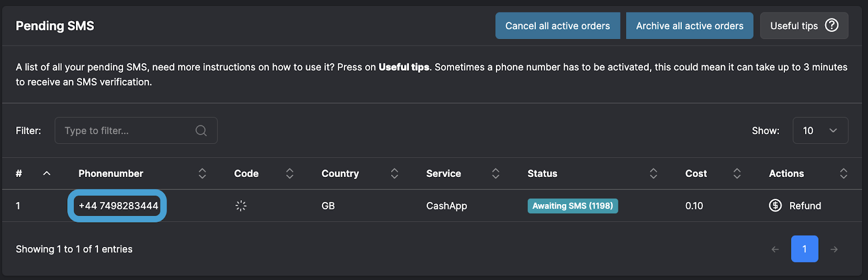Click the search magnifier icon in filter
This screenshot has width=868, height=280.
tap(201, 131)
